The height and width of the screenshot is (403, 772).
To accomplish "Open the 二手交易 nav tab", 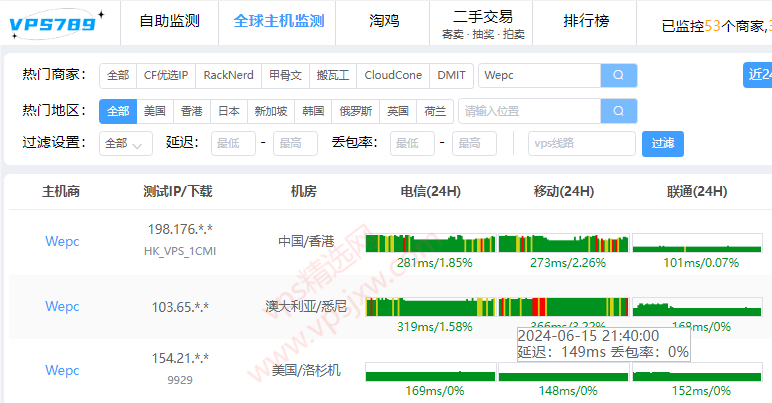I will pos(482,17).
